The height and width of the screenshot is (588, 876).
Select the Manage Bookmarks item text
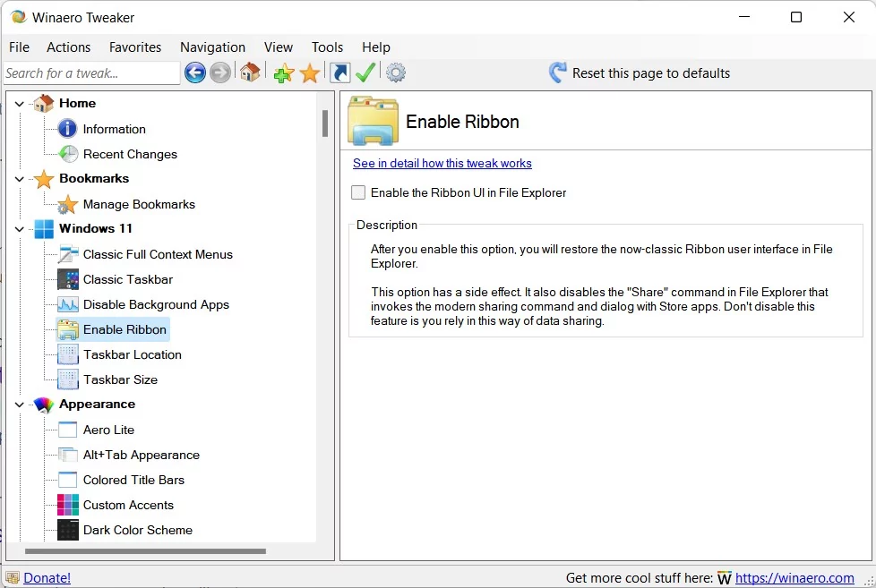[139, 204]
